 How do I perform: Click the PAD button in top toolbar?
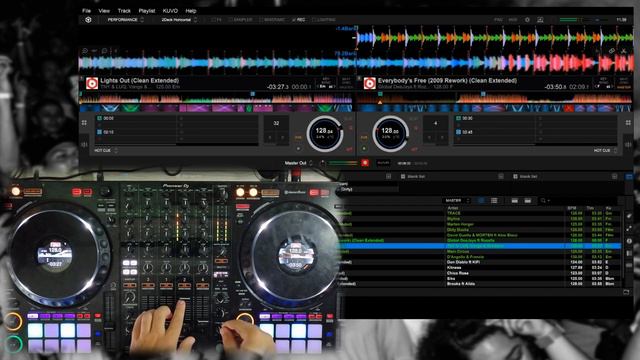498,20
